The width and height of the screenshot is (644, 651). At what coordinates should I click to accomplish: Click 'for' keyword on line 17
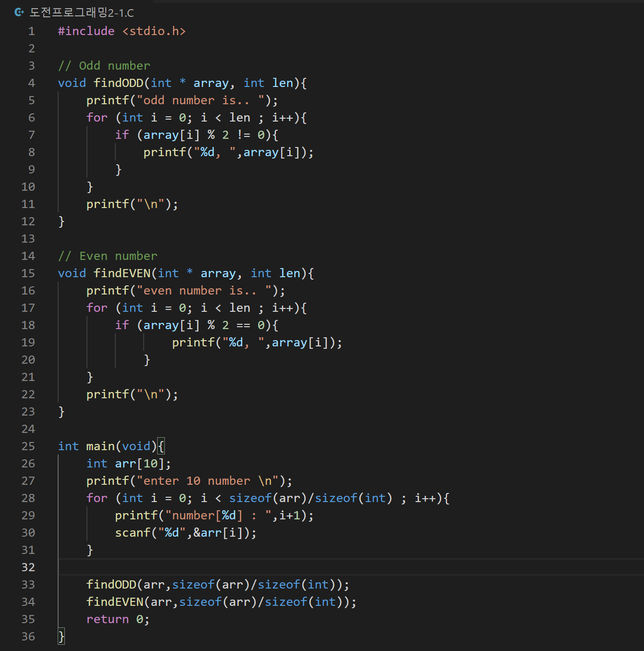click(x=97, y=308)
